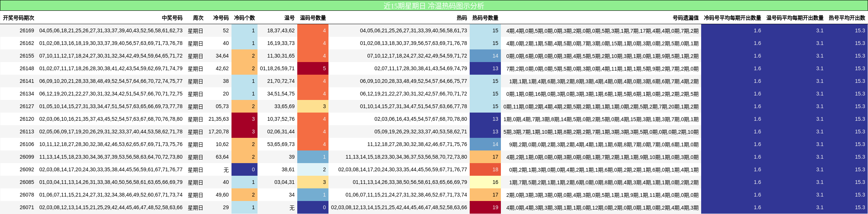Select the 开奖号码期次 column header
The height and width of the screenshot is (214, 868).
(19, 18)
